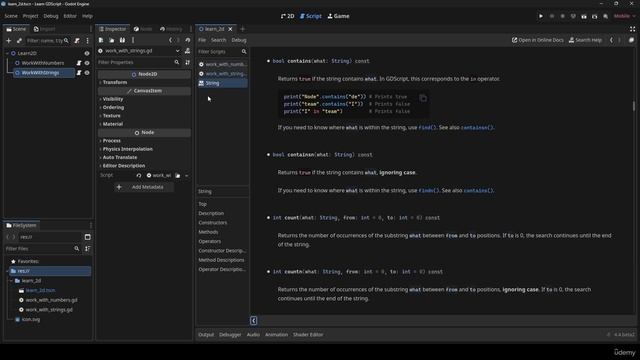640x360 pixels.
Task: Toggle visibility of the Learn2D node
Action: tap(87, 53)
